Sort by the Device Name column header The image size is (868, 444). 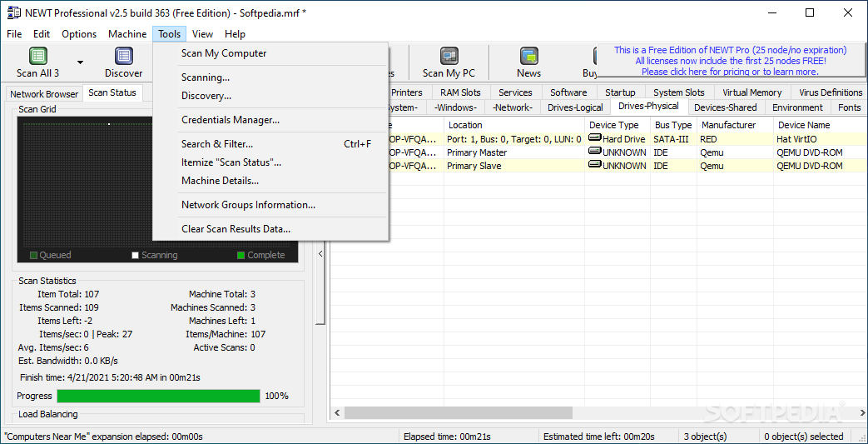coord(820,125)
